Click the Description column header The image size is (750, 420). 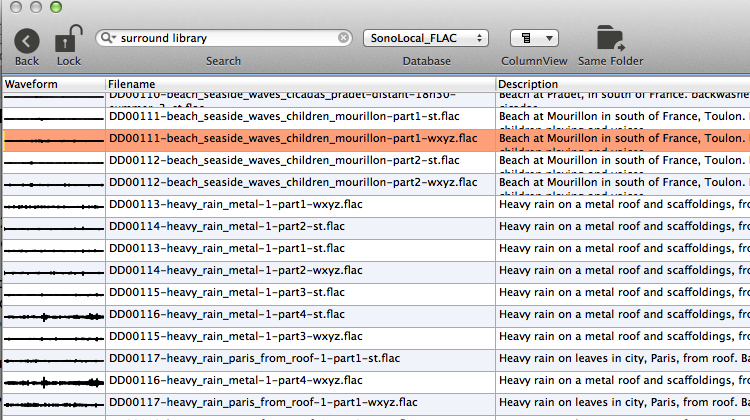[622, 84]
